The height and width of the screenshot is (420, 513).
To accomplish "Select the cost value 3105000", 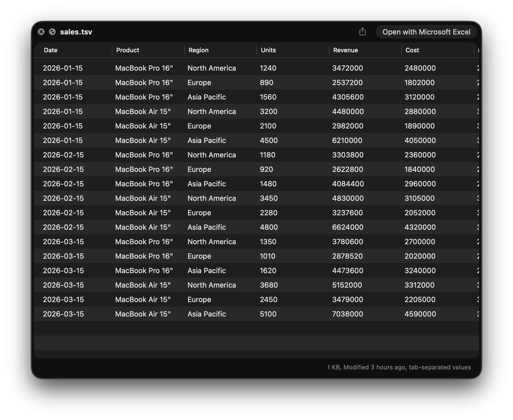I will [x=420, y=198].
